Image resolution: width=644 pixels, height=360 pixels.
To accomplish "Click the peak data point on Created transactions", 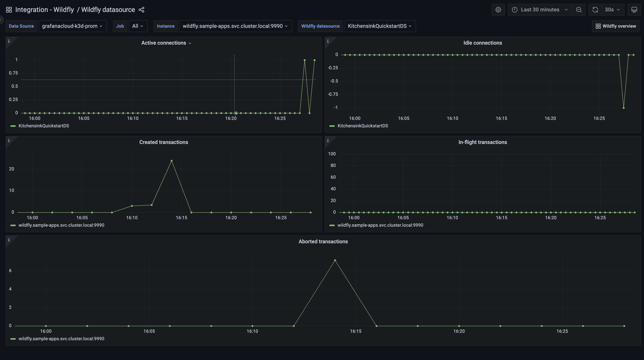I will point(172,161).
